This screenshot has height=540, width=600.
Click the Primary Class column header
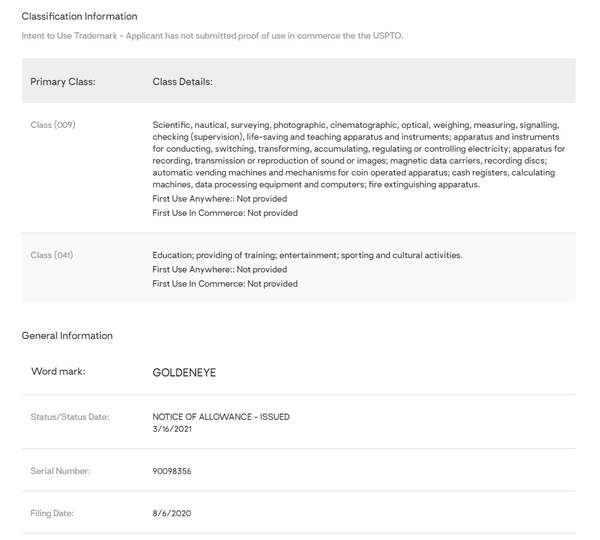[63, 82]
